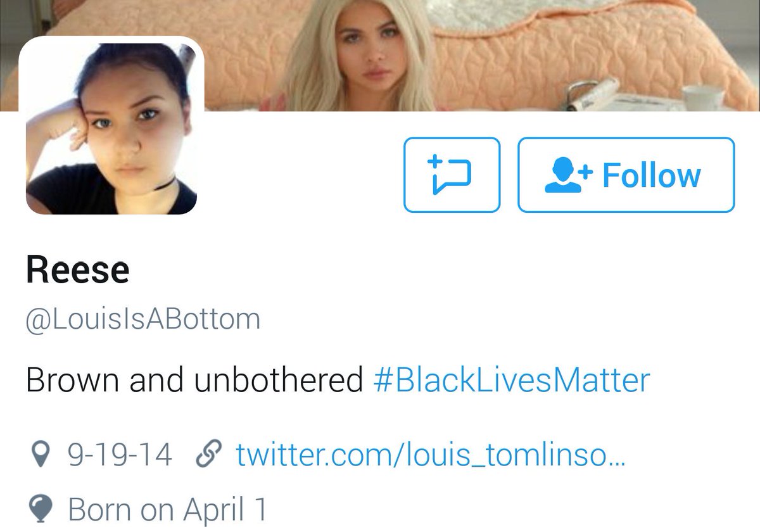
Task: Open the #BlackLivesMatter hashtag
Action: [x=512, y=381]
